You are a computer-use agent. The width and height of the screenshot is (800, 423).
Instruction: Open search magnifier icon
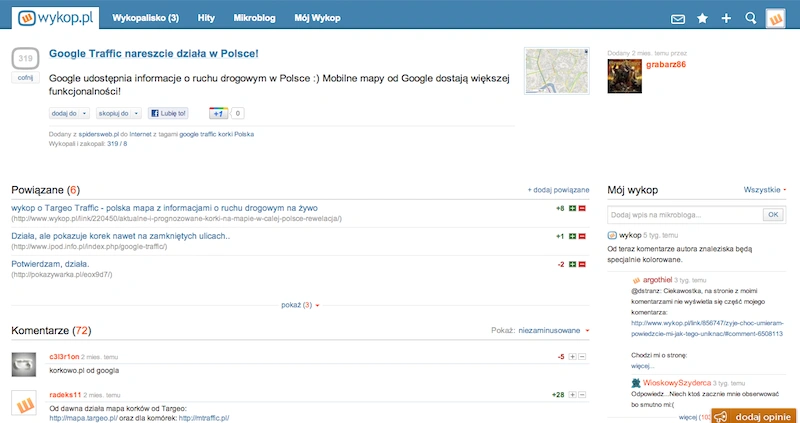(751, 18)
